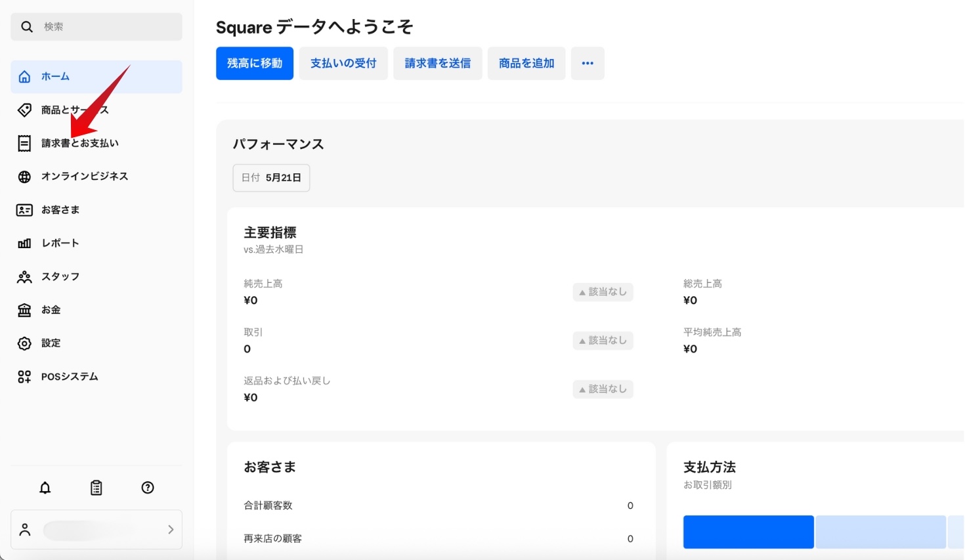Click the 残高に移動 button

click(255, 64)
